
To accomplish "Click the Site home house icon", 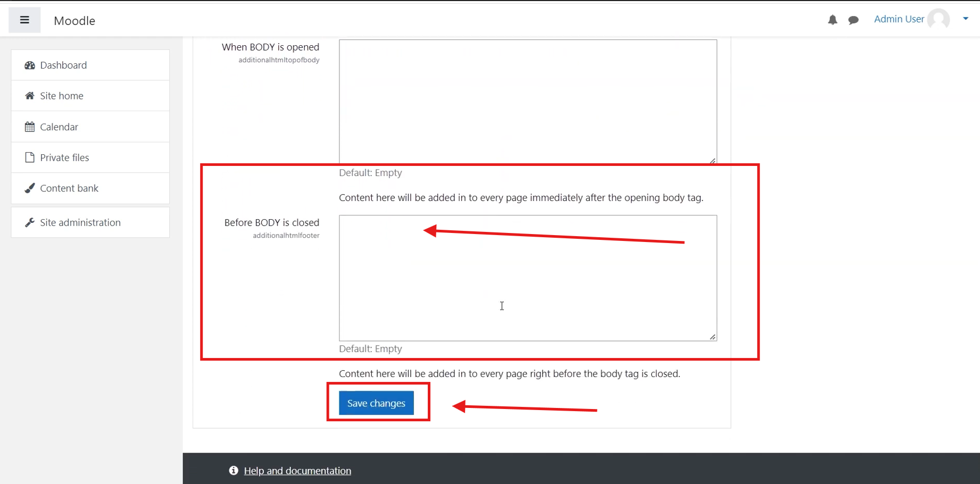I will click(30, 96).
